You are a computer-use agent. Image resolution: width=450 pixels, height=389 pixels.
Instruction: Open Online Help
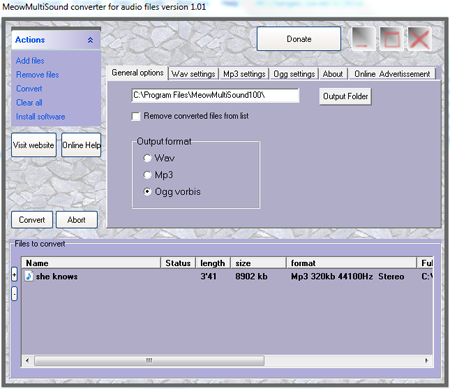point(81,145)
